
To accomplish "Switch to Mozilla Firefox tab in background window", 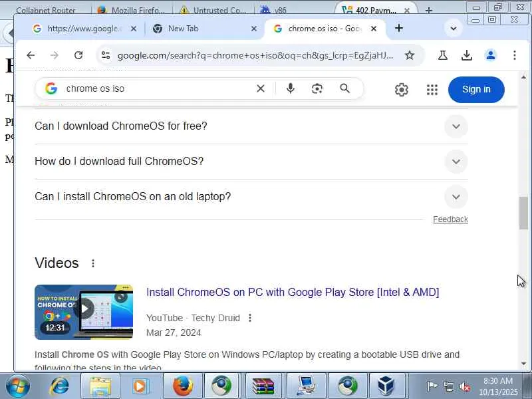I will click(132, 10).
